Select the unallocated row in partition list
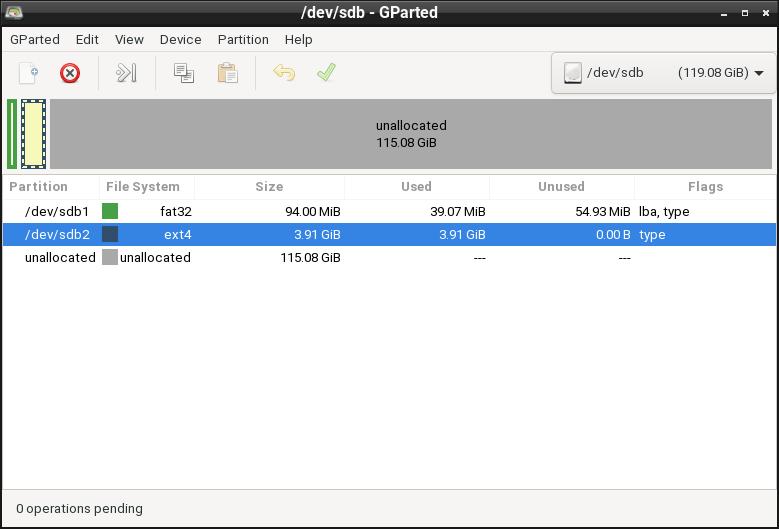This screenshot has width=779, height=529. pyautogui.click(x=390, y=257)
